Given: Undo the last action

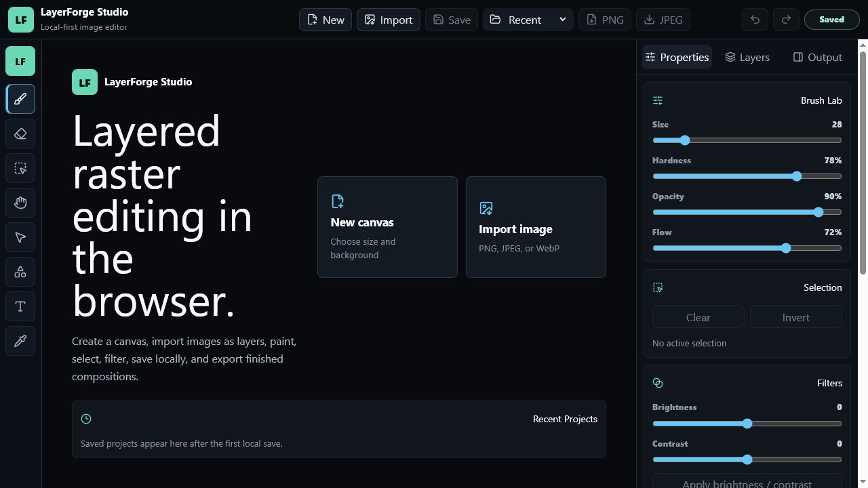Looking at the screenshot, I should (x=755, y=20).
